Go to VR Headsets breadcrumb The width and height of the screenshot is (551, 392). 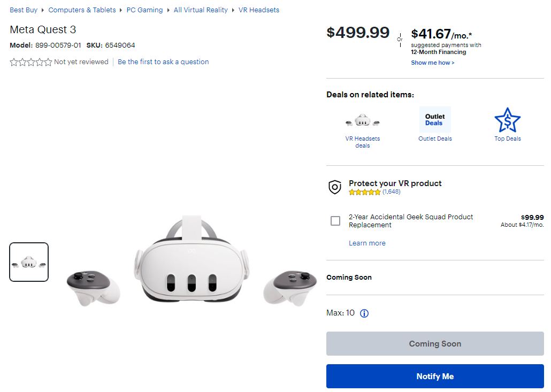tap(259, 10)
